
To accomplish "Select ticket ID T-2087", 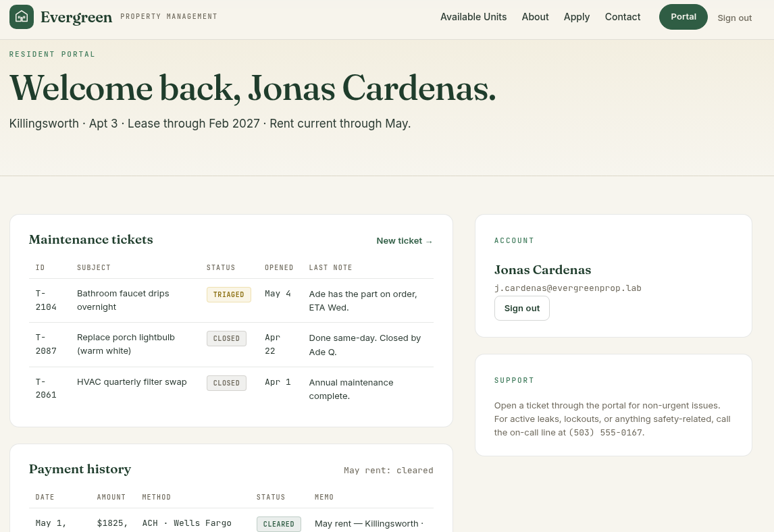I will (46, 344).
